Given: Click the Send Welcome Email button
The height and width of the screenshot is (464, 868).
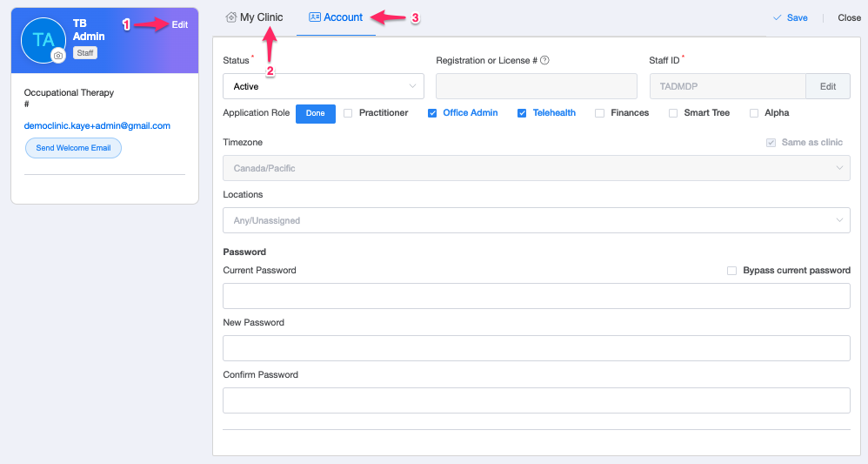Looking at the screenshot, I should (73, 148).
